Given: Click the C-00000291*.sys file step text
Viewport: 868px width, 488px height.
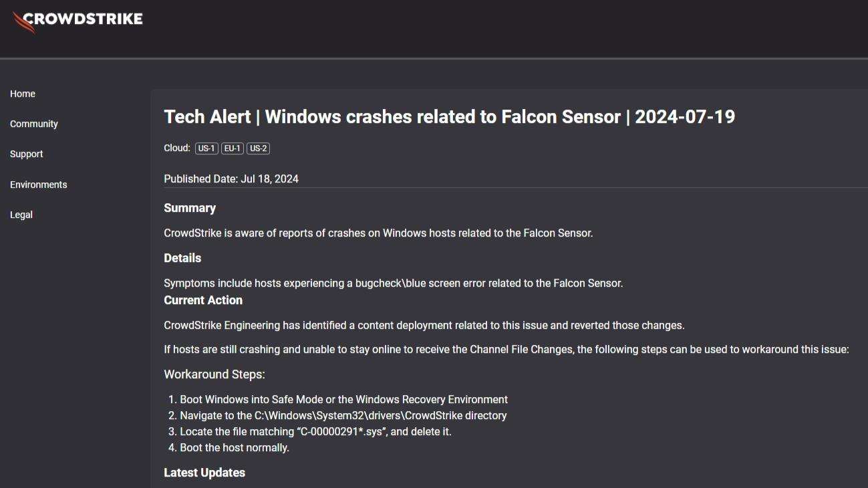Looking at the screenshot, I should [x=315, y=432].
